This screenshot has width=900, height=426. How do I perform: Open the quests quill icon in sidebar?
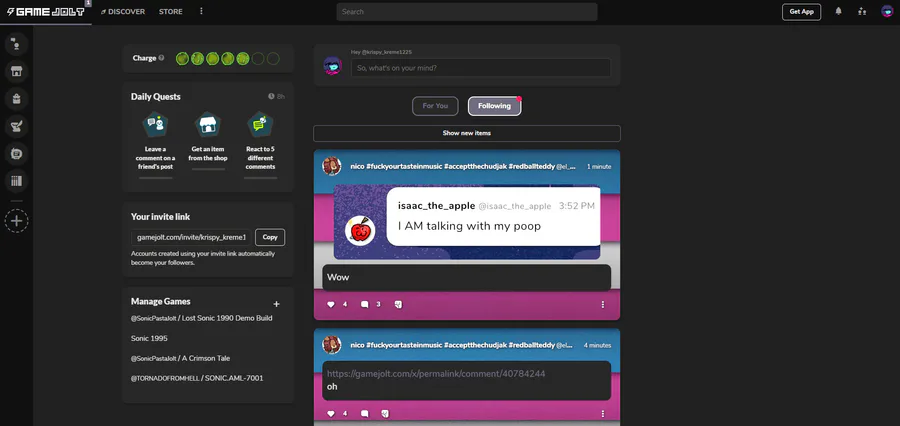pyautogui.click(x=17, y=126)
